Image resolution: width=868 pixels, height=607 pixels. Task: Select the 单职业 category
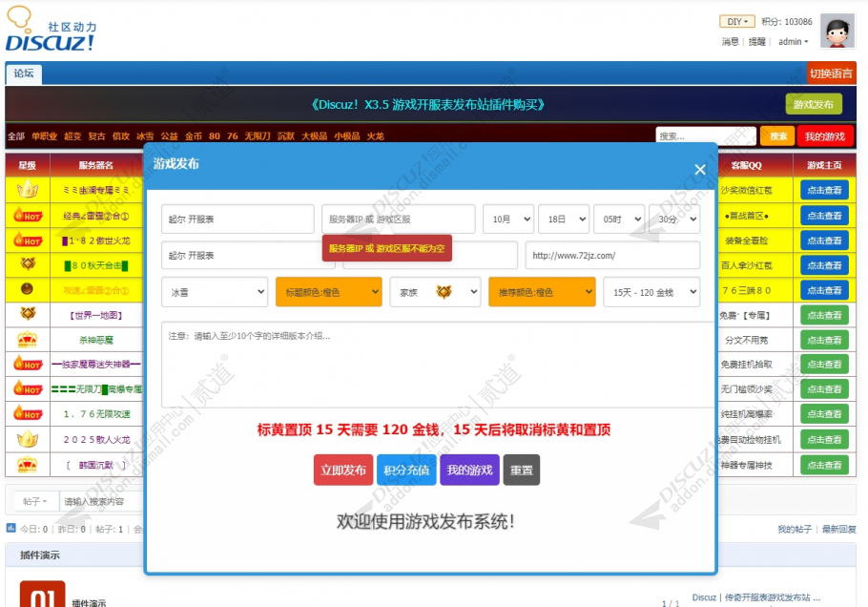(44, 136)
